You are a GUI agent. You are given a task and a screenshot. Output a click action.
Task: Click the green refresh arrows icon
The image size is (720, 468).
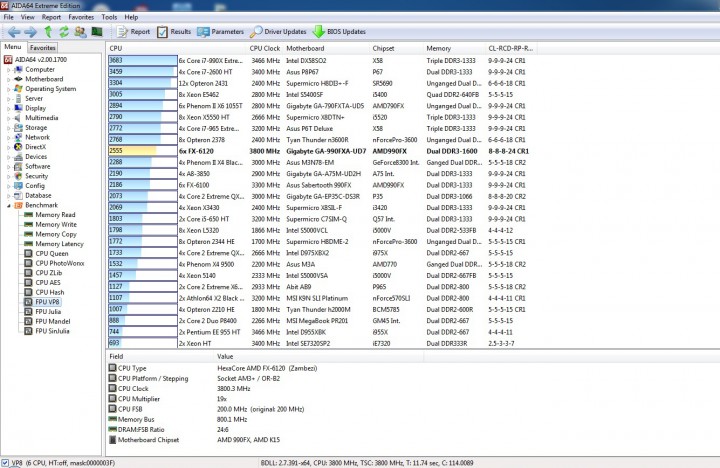click(x=64, y=31)
